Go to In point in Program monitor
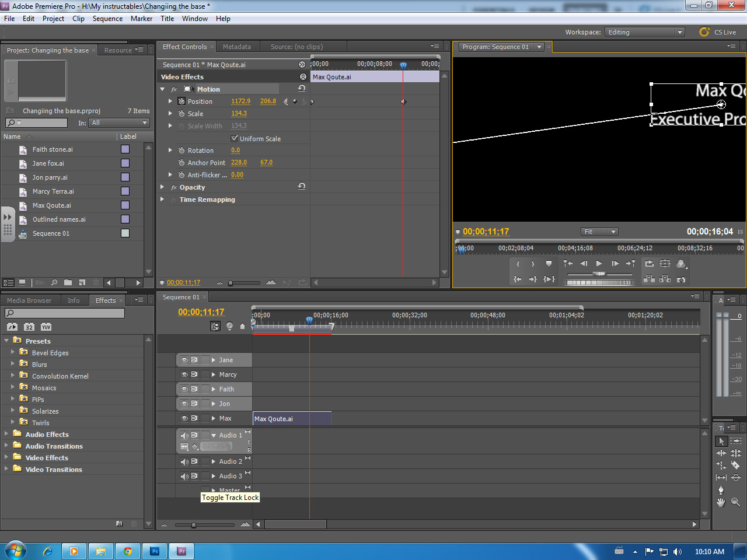Screen dimensions: 747x560 518,279
